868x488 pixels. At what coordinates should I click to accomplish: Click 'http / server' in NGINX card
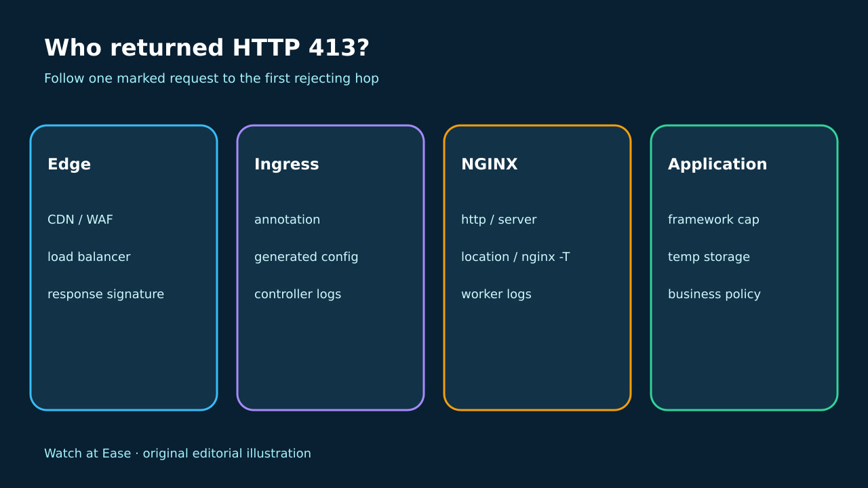[x=498, y=220]
